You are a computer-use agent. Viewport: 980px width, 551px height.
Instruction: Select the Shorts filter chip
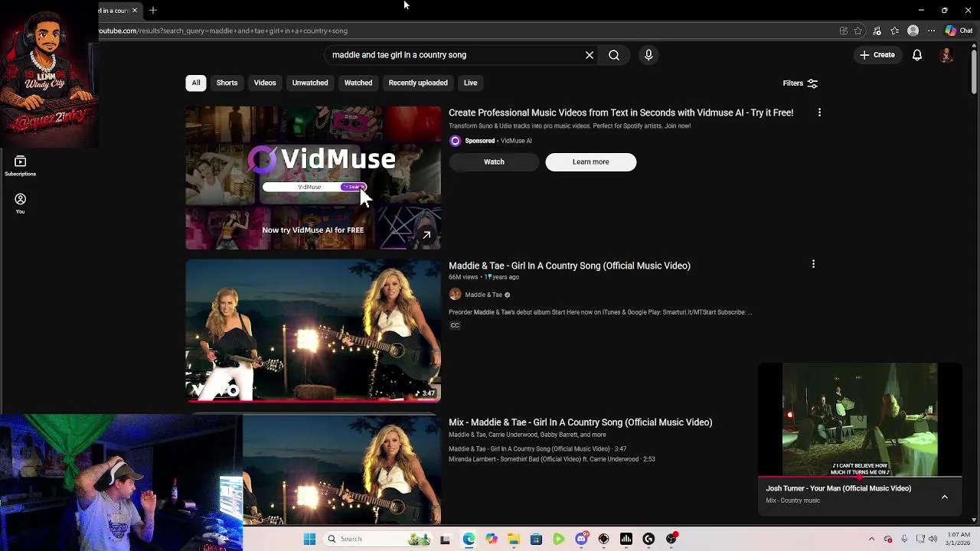227,83
